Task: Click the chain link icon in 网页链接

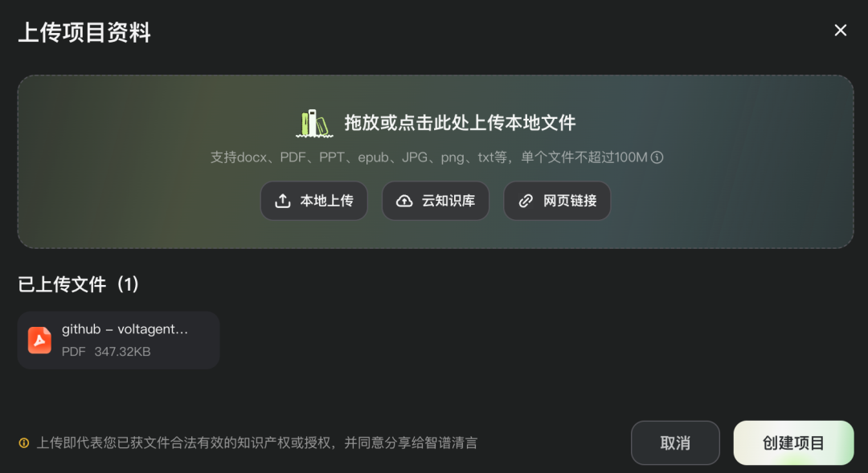Action: point(526,201)
